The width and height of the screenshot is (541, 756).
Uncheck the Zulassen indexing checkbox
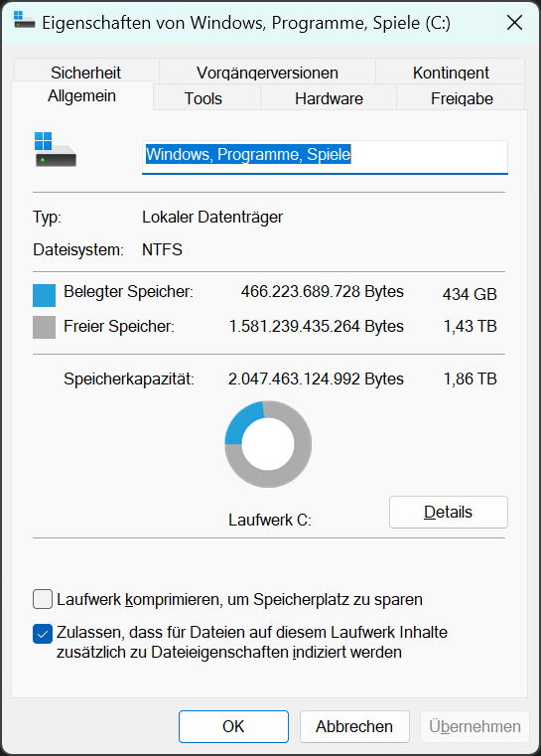pyautogui.click(x=43, y=634)
